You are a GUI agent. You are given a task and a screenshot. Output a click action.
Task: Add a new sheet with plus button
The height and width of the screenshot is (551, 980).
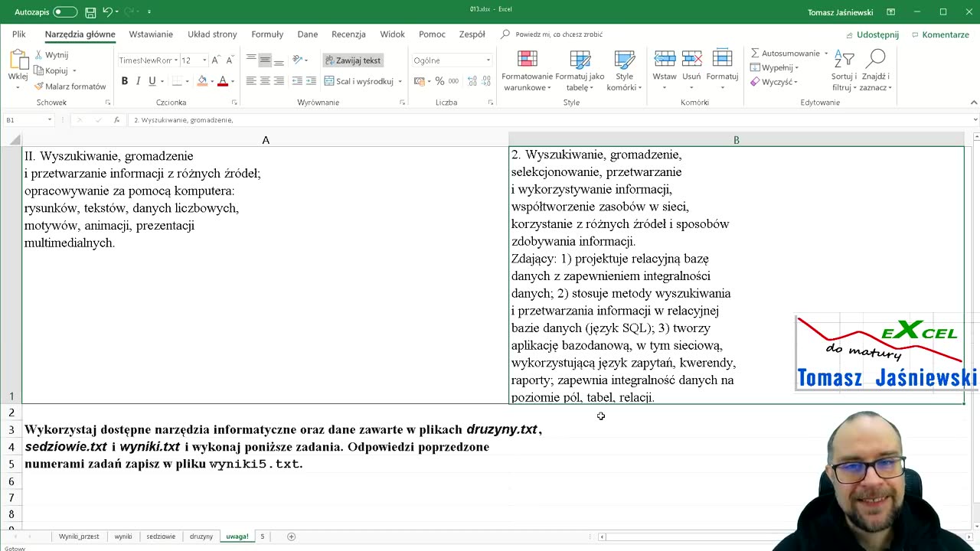291,536
